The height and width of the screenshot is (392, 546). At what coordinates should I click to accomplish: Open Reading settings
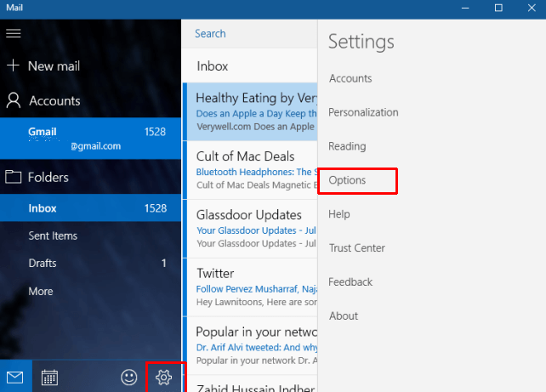(x=347, y=146)
